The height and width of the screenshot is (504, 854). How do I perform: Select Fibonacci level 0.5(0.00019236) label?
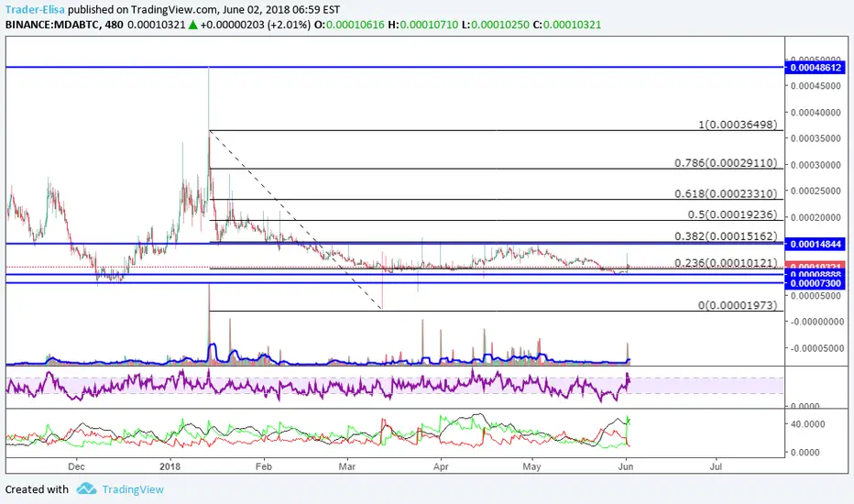(x=732, y=214)
